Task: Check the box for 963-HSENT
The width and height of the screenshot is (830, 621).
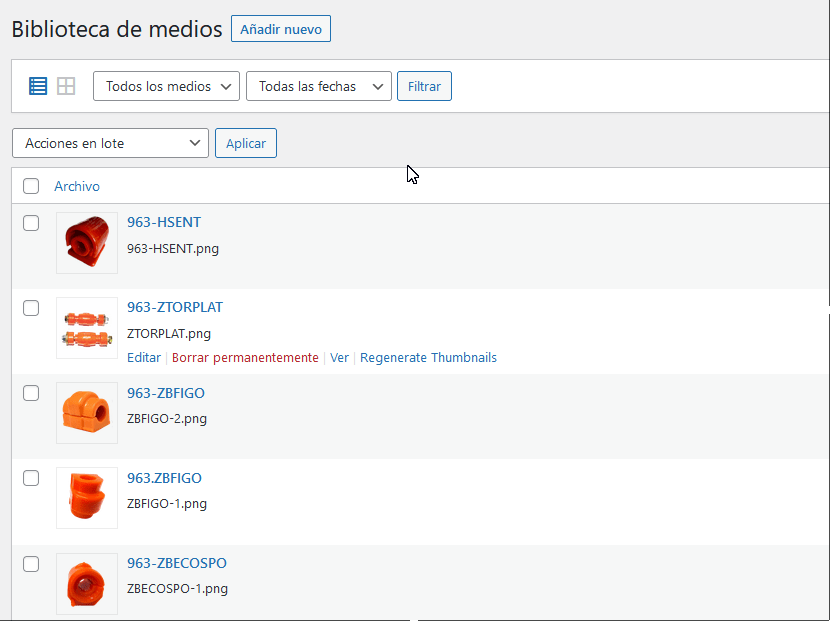Action: pyautogui.click(x=31, y=223)
